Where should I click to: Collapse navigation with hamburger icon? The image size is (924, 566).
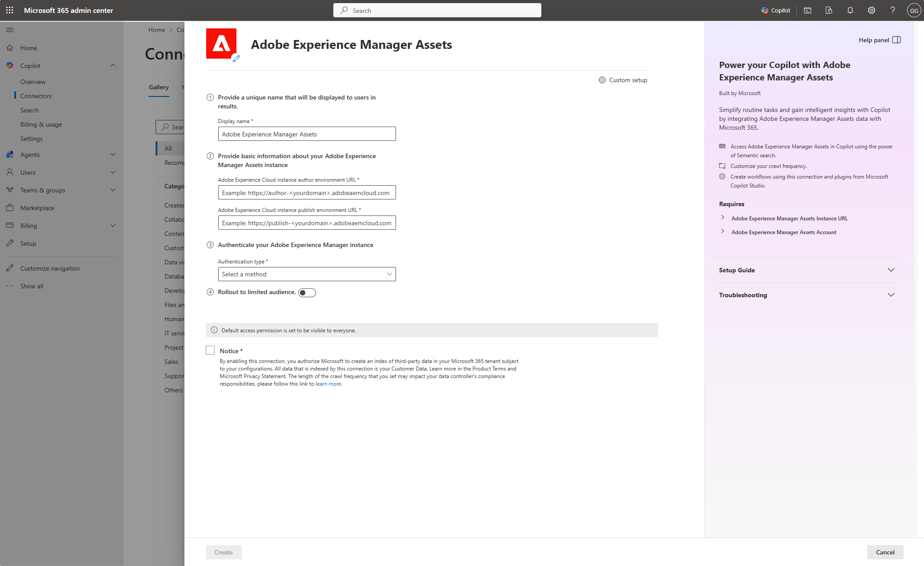pyautogui.click(x=10, y=30)
